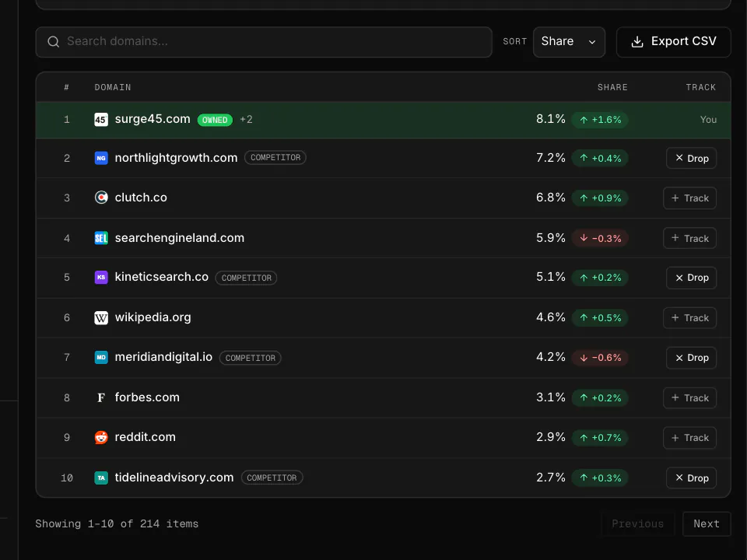Drop meridiandigital.io from tracking
This screenshot has height=560, width=747.
(x=691, y=358)
